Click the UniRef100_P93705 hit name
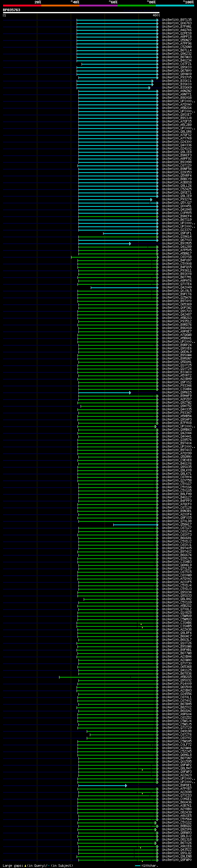The height and width of the screenshot is (868, 197). pyautogui.click(x=177, y=78)
